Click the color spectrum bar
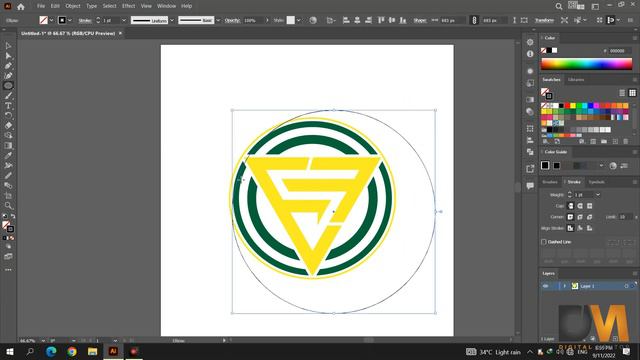 [x=587, y=64]
